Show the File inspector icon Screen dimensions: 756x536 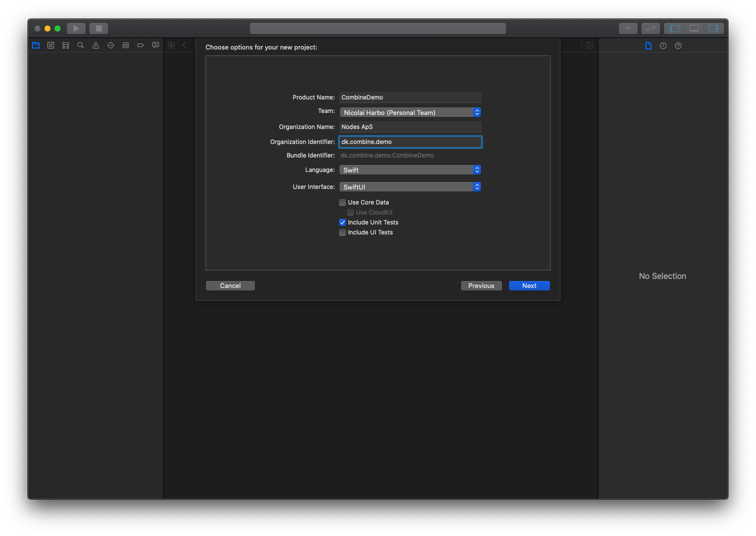click(x=648, y=45)
